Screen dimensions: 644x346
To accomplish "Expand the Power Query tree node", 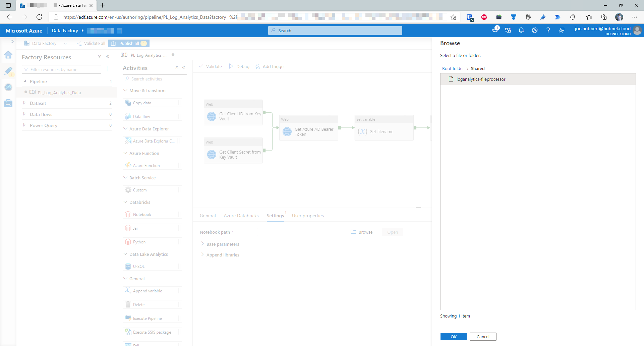I will pos(24,125).
